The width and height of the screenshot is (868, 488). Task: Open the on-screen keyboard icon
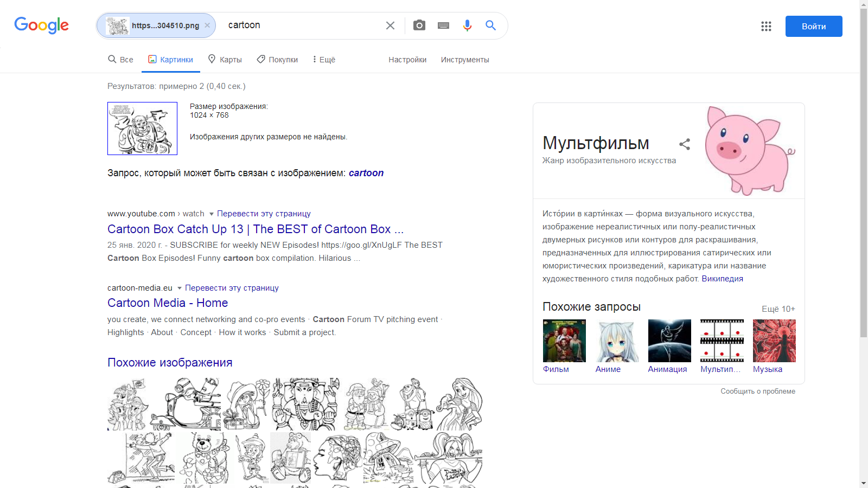click(x=443, y=25)
